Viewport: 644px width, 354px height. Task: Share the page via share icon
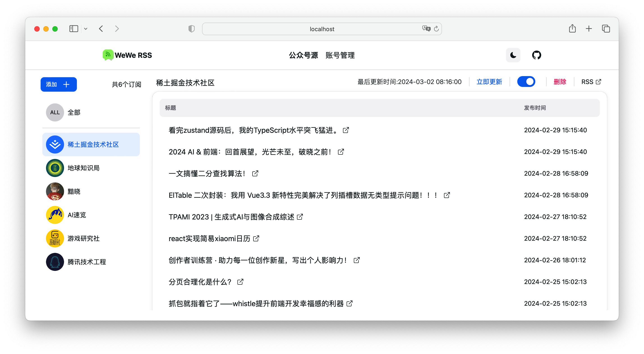[x=573, y=28]
